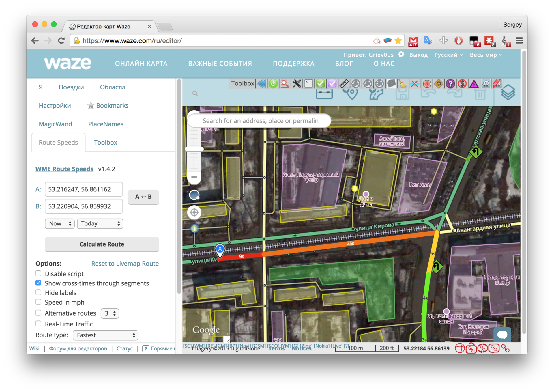554x392 pixels.
Task: Click the map zoom slider handle
Action: coord(194,149)
